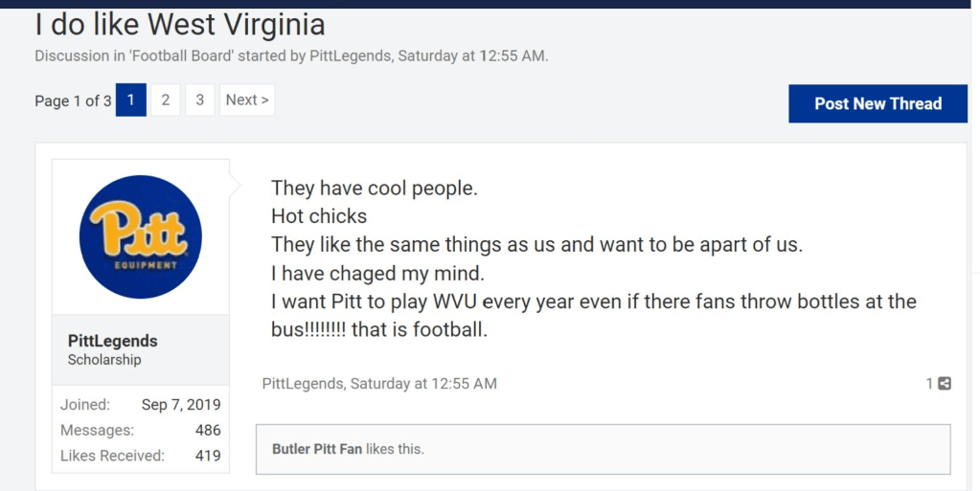980x491 pixels.
Task: Click the Next > pagination button
Action: pos(247,100)
